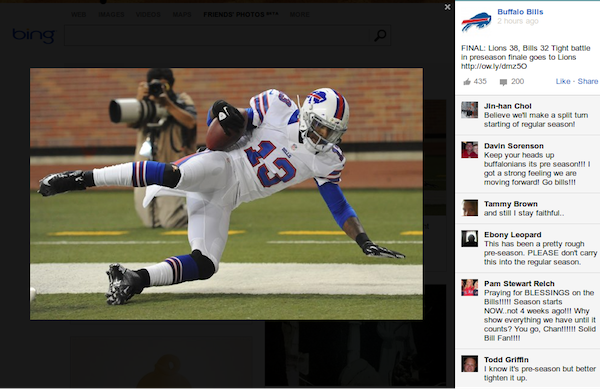Click the 'This has been a pretty rough' comment
600x389 pixels.
(x=540, y=253)
